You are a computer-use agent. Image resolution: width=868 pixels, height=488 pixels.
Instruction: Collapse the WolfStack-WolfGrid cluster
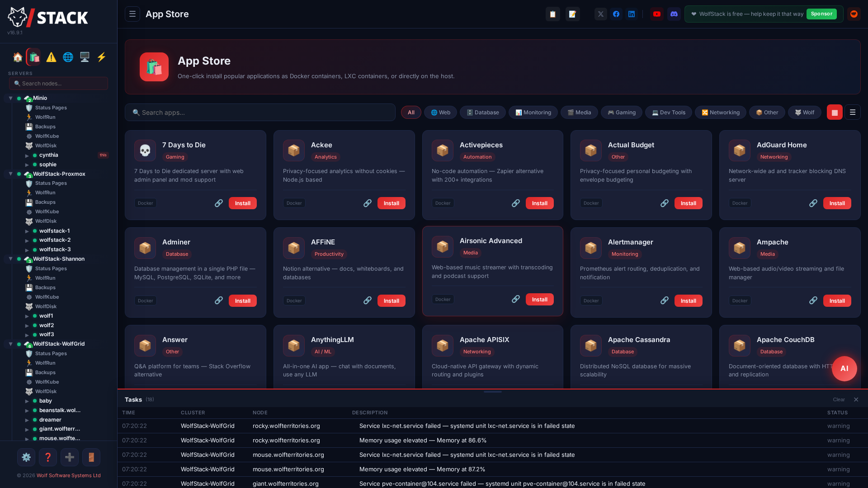click(x=10, y=344)
